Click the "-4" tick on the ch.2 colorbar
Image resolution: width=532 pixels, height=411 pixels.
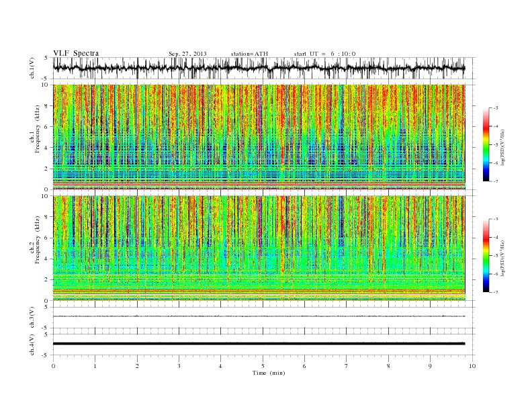[496, 237]
